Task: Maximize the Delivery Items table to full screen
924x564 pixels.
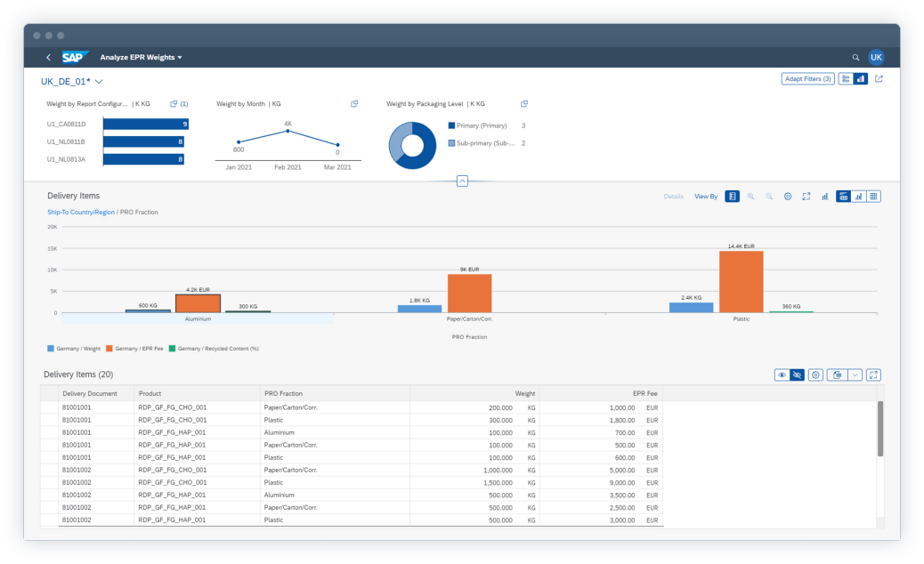Action: [x=873, y=375]
